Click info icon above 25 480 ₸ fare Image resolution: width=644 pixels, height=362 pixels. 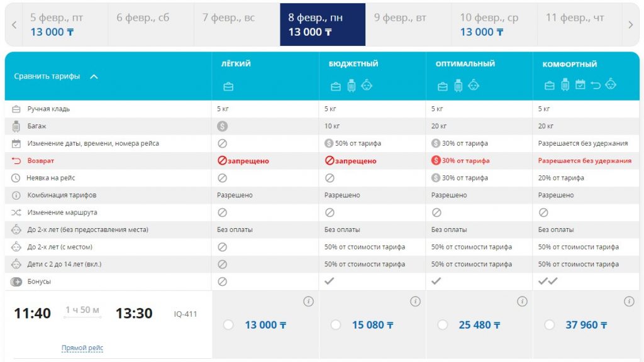pyautogui.click(x=522, y=302)
